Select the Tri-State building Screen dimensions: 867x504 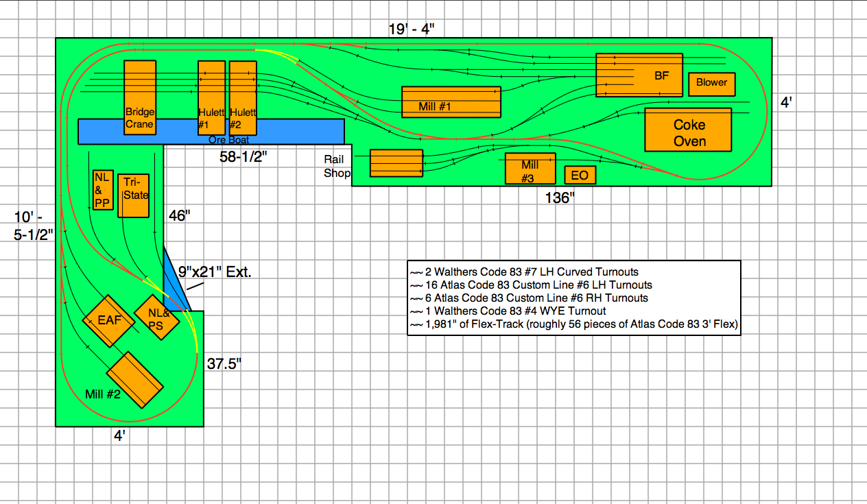pyautogui.click(x=134, y=195)
